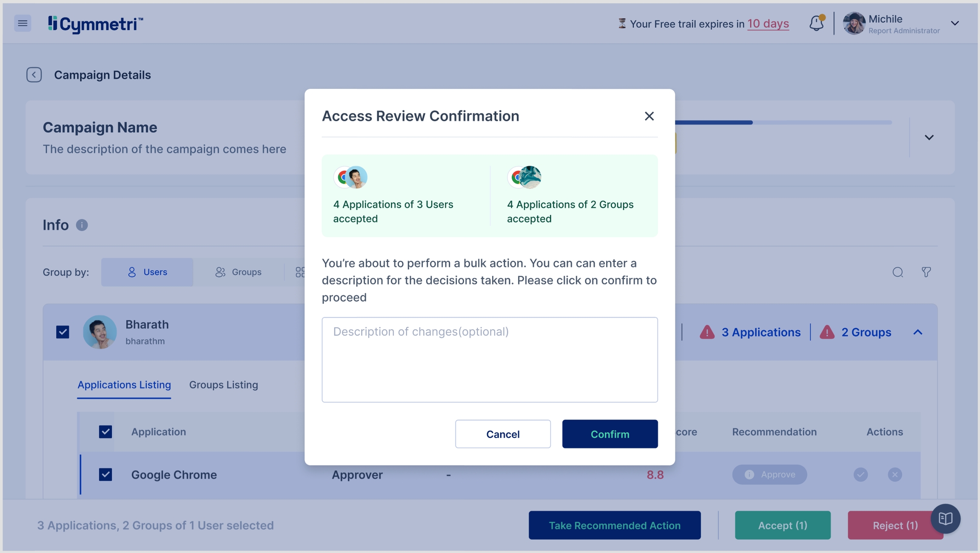Open the help book floating icon
980x553 pixels.
pyautogui.click(x=945, y=519)
